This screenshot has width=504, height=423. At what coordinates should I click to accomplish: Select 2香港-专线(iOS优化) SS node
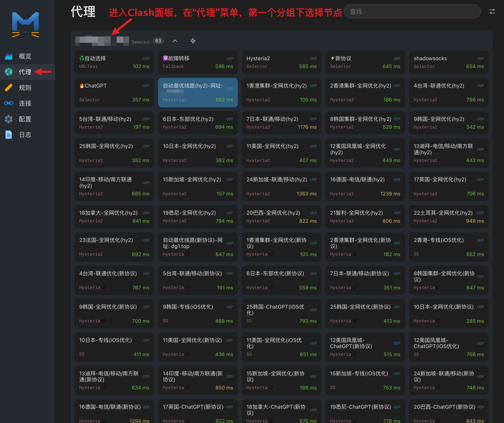pyautogui.click(x=449, y=247)
